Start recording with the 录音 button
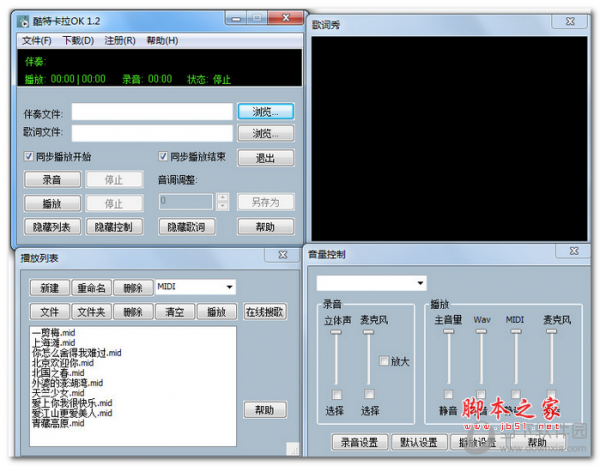The height and width of the screenshot is (466, 600). point(52,179)
